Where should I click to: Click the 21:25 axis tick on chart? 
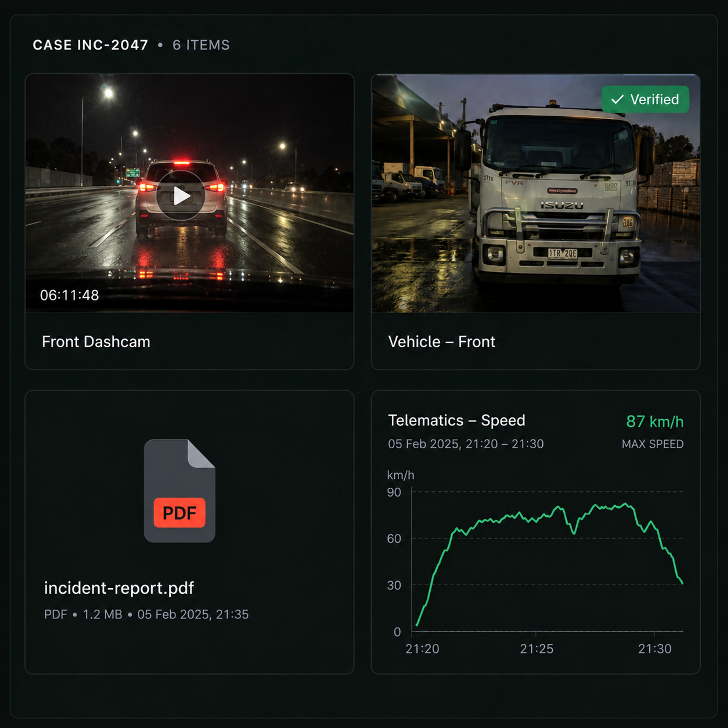tap(537, 649)
